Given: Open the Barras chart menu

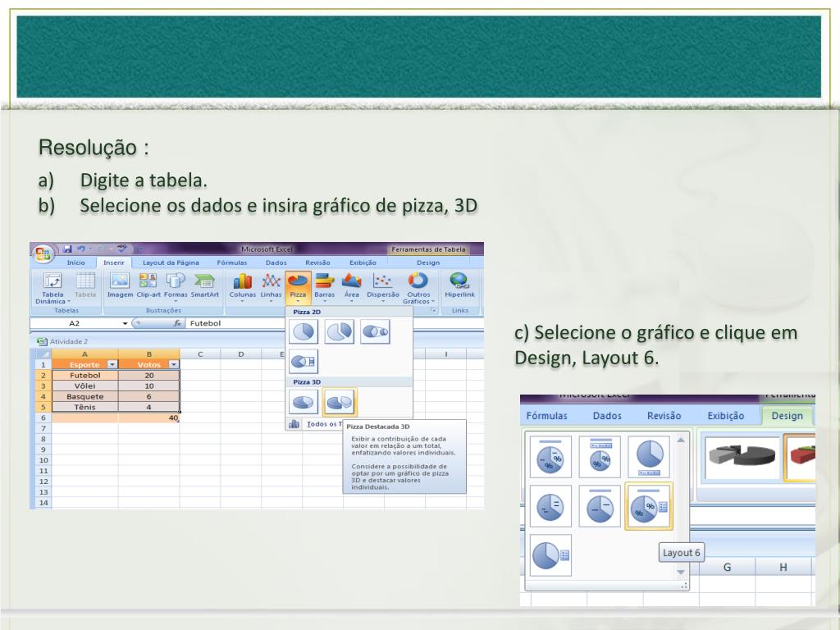Looking at the screenshot, I should (325, 286).
